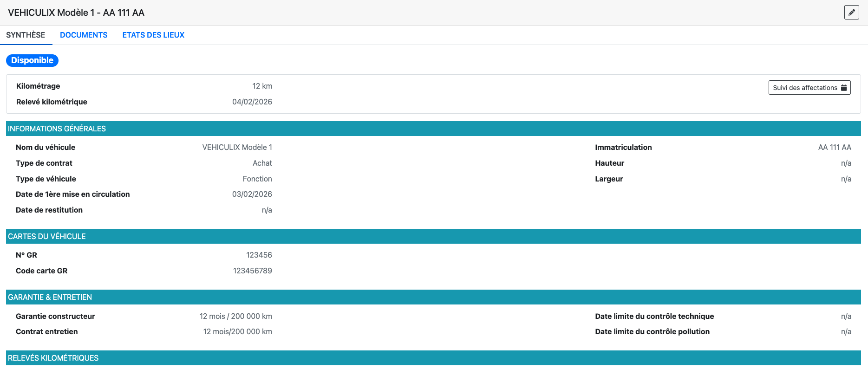Click the Kilométrage value 12 km
The width and height of the screenshot is (868, 369).
pos(262,86)
